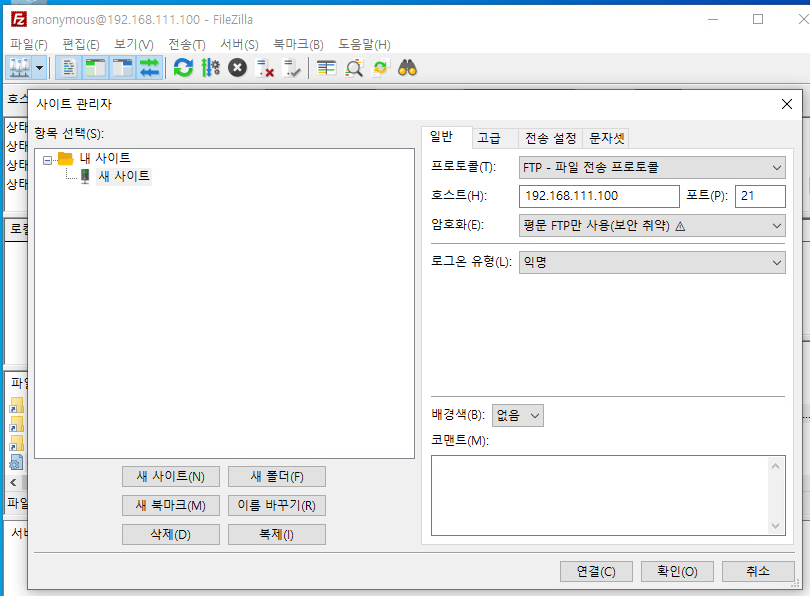Click 취소 cancel button

pos(758,571)
